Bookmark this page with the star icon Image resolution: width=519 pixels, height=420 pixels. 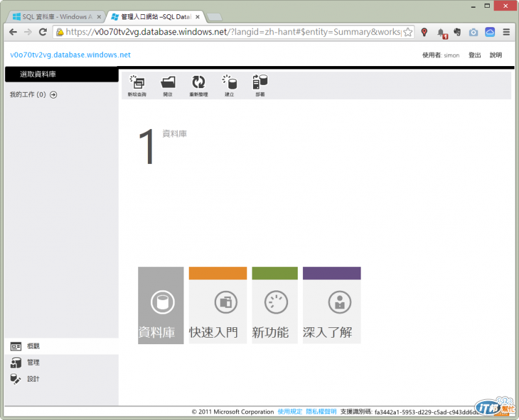tap(408, 32)
